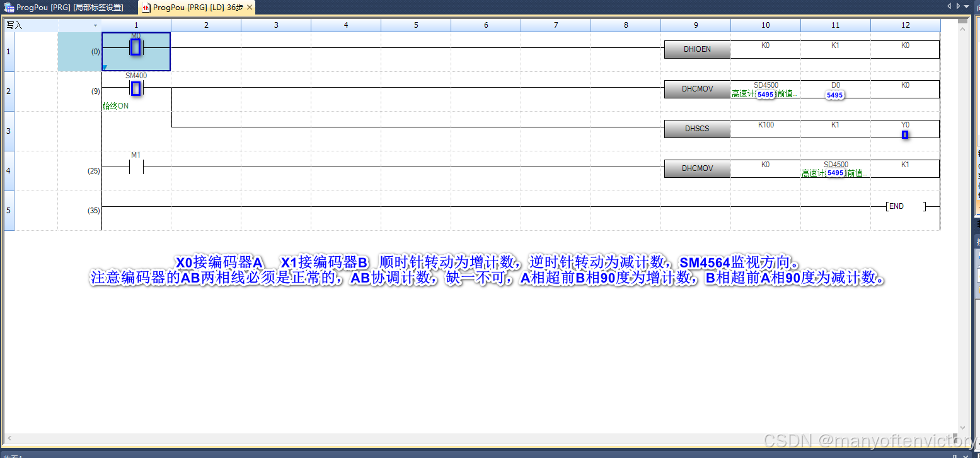Click the K1 operand of DHIOEN
Image resolution: width=980 pixels, height=458 pixels.
(x=835, y=45)
